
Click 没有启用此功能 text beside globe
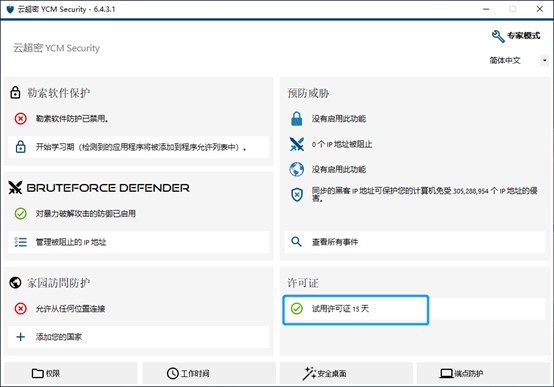(x=338, y=169)
